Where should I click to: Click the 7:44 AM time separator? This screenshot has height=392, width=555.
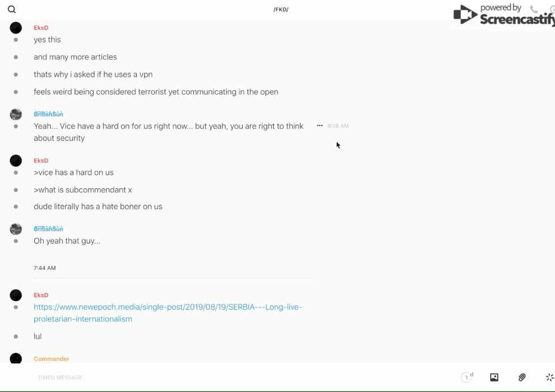[x=45, y=268]
